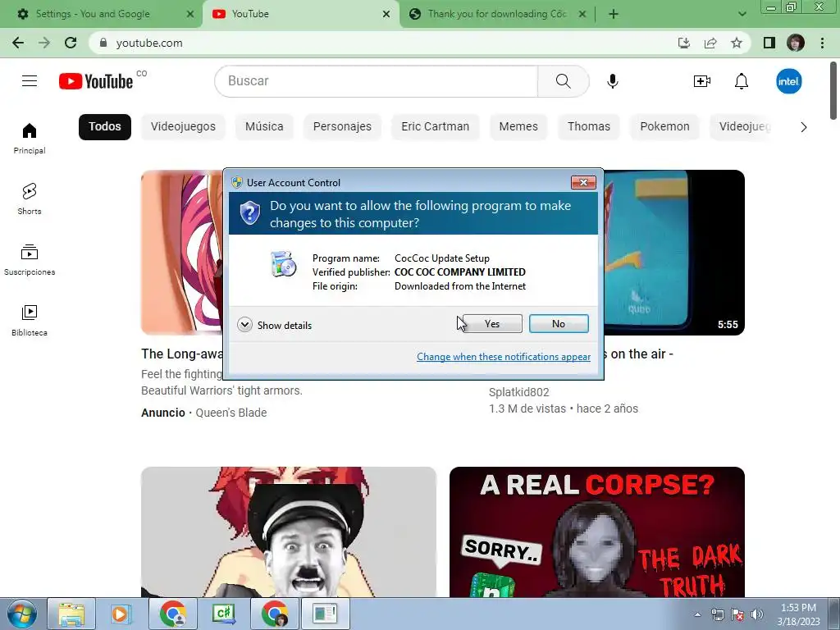The width and height of the screenshot is (840, 630).
Task: Select the Eric Cartman filter chip
Action: (x=435, y=126)
